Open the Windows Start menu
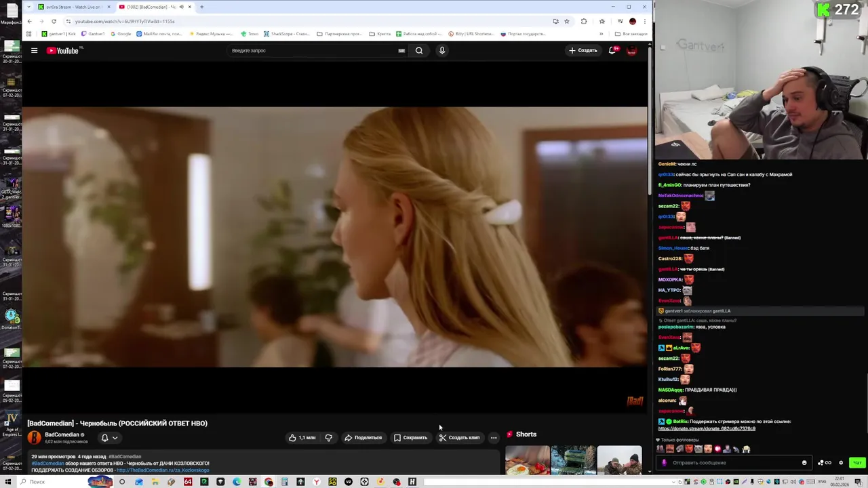The height and width of the screenshot is (488, 868). 8,482
